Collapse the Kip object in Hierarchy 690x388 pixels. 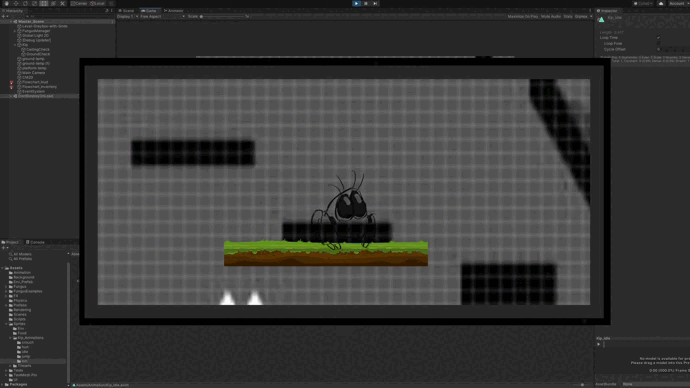click(x=15, y=45)
